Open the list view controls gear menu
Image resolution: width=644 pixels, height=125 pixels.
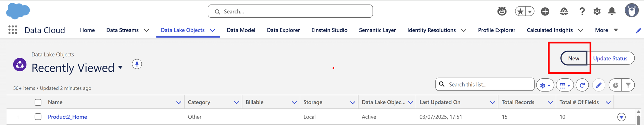(x=545, y=85)
